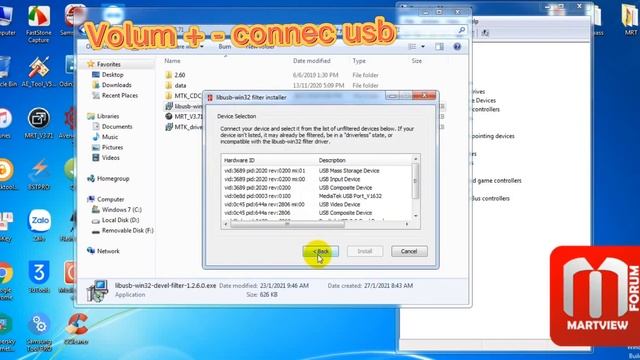Select the MTK_drive installer file in list

184,127
